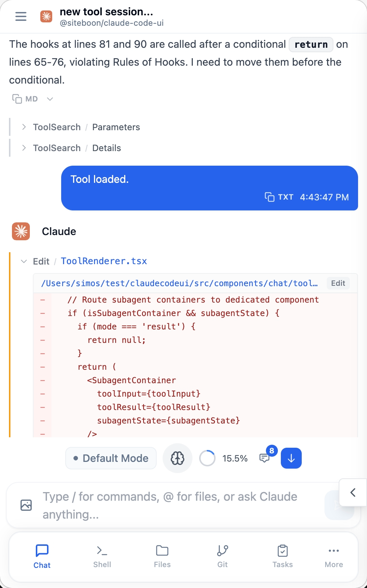The image size is (367, 588).
Task: Open the Files browser
Action: click(162, 557)
